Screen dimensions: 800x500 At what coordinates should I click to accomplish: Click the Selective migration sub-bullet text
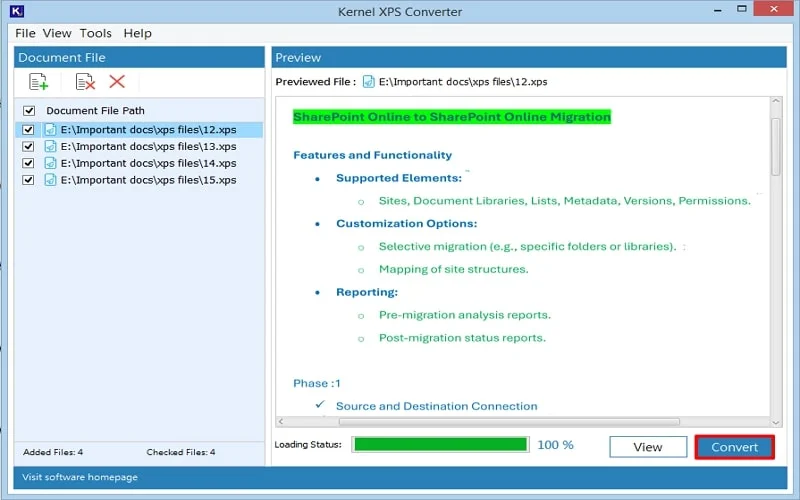[527, 246]
